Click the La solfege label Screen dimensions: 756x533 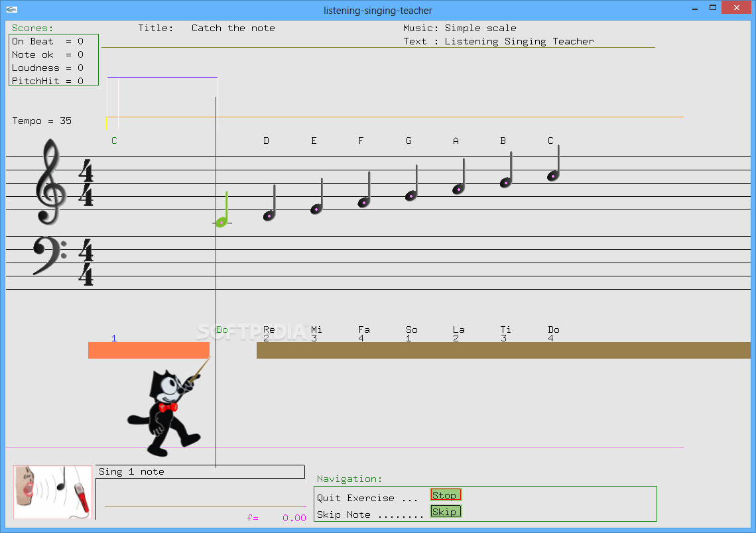coord(458,329)
